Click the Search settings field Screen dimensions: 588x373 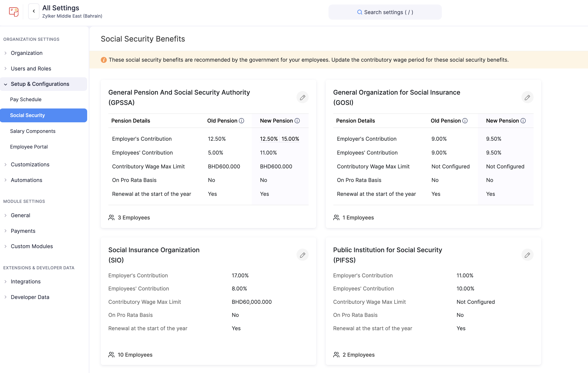click(385, 12)
